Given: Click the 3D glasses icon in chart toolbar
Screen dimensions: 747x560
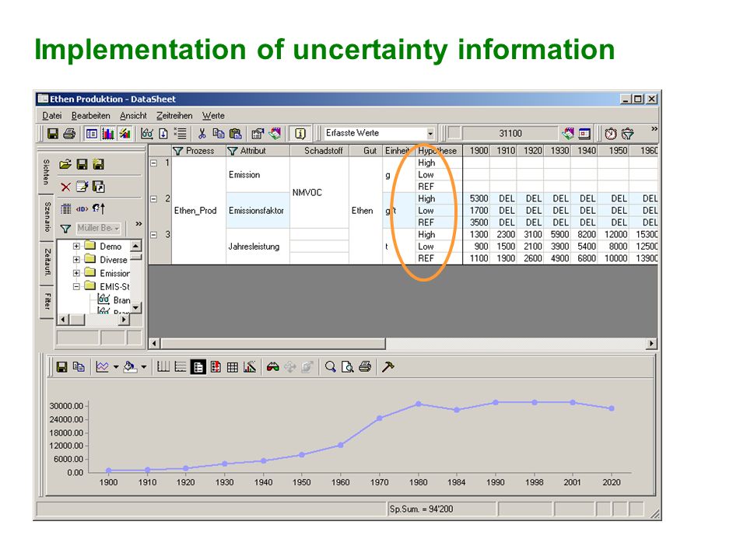Looking at the screenshot, I should [272, 367].
